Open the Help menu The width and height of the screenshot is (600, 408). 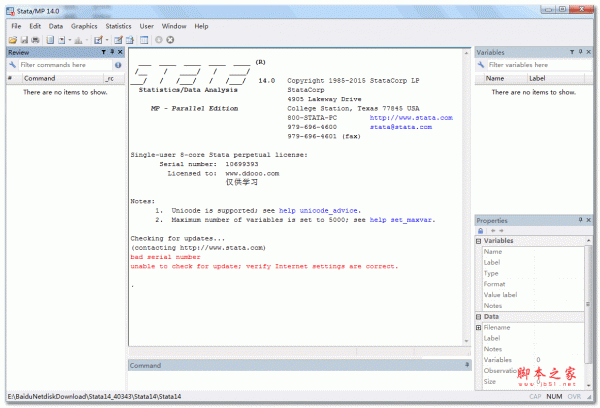[201, 26]
